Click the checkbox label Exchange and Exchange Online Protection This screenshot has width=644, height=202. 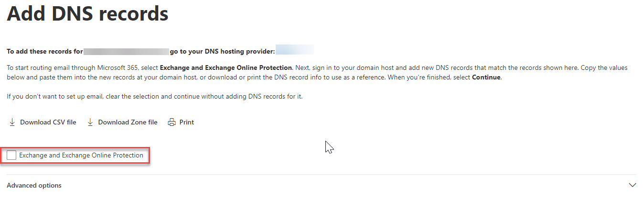point(81,155)
